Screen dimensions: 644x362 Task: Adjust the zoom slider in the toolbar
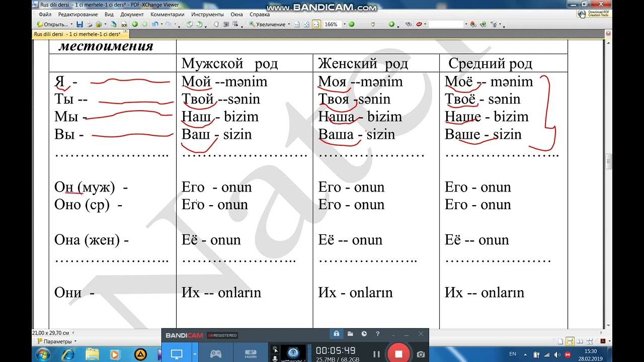point(373,24)
